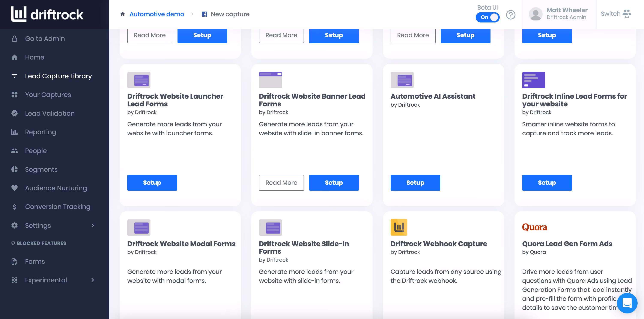Click Setup for Website Banner Lead Forms
This screenshot has height=319, width=644.
pos(334,183)
